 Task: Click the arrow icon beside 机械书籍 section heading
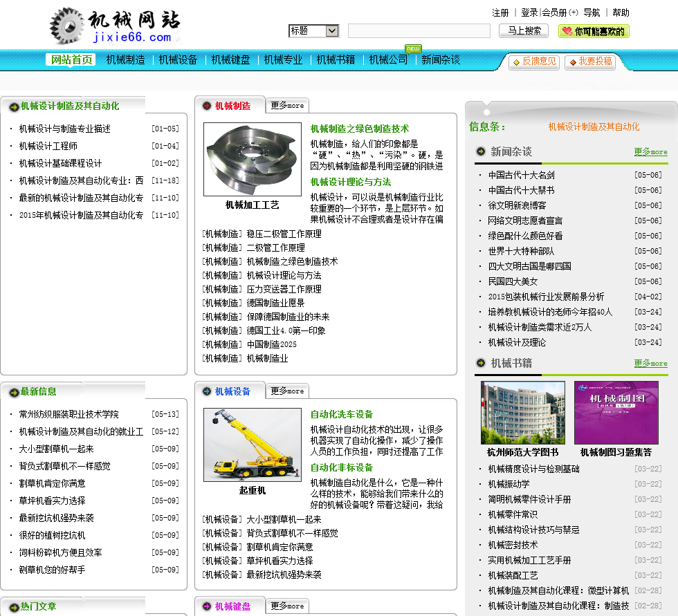point(481,363)
